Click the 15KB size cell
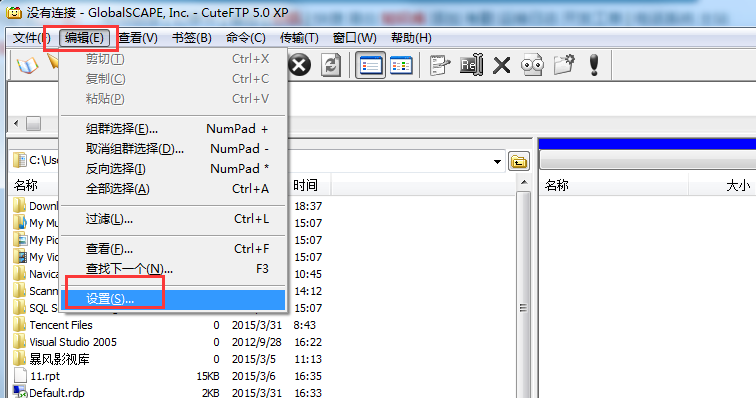 (208, 376)
